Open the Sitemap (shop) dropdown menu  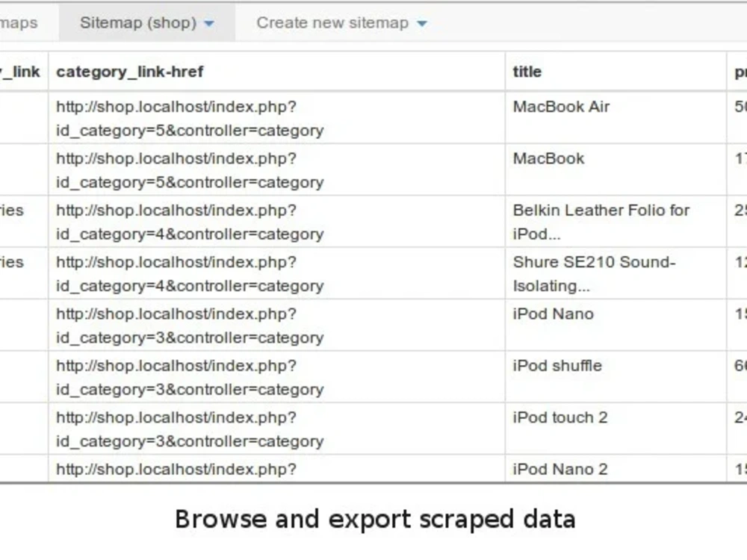pos(140,22)
